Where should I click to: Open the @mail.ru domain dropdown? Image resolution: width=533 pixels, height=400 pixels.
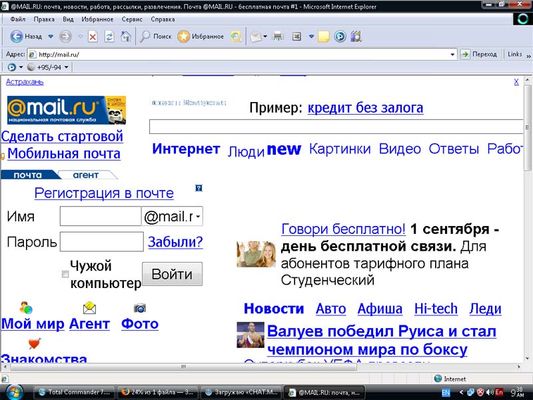pos(198,216)
